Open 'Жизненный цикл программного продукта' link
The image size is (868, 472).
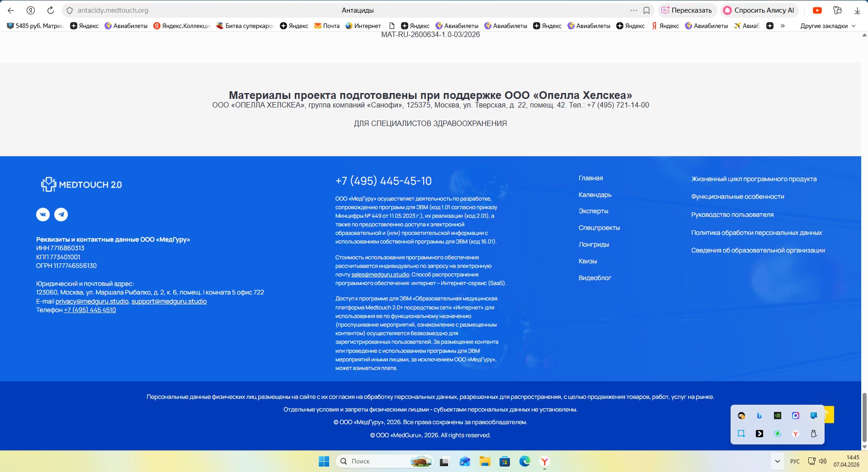754,179
